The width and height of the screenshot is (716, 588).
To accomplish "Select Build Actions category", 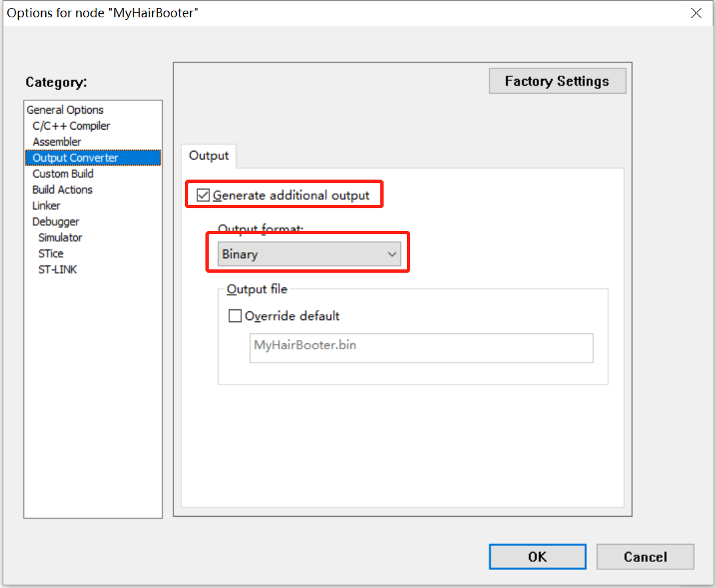I will point(62,190).
